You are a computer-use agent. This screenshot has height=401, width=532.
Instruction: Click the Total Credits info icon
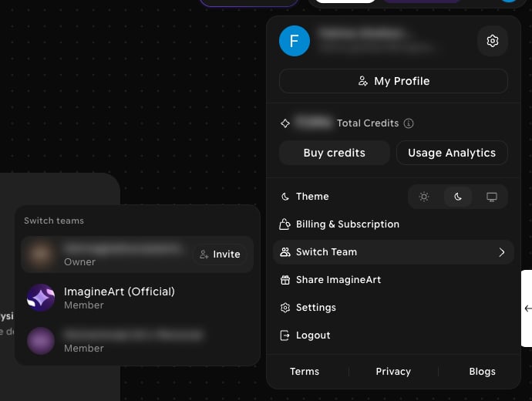pyautogui.click(x=409, y=123)
